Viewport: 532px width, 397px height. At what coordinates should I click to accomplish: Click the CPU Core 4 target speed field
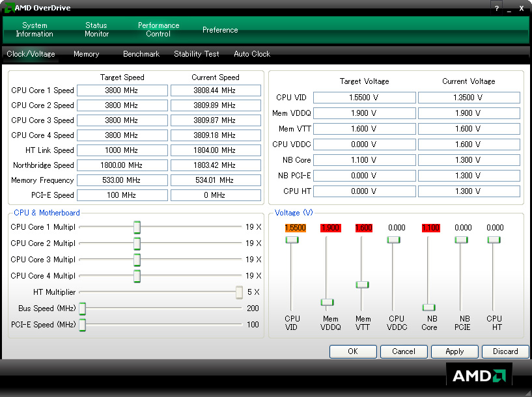coord(122,135)
